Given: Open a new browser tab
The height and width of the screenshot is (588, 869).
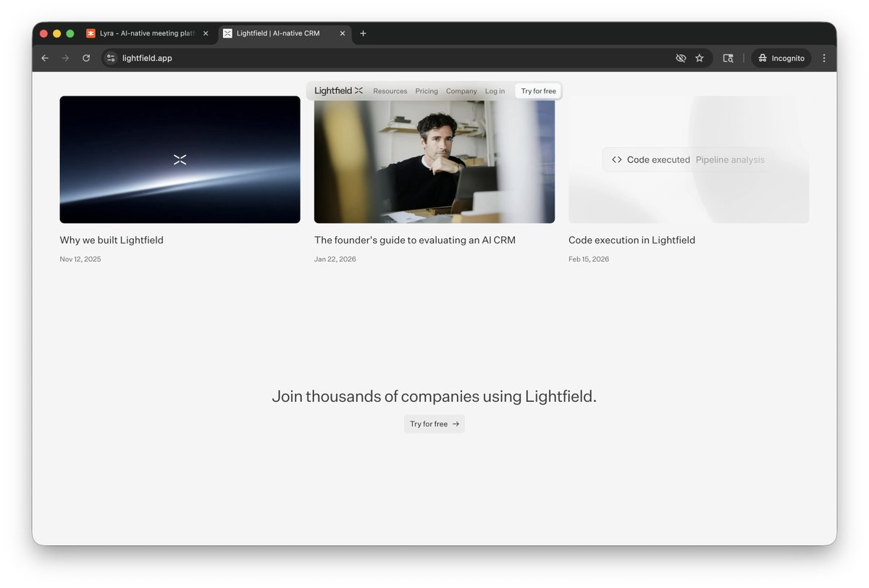Looking at the screenshot, I should (363, 33).
